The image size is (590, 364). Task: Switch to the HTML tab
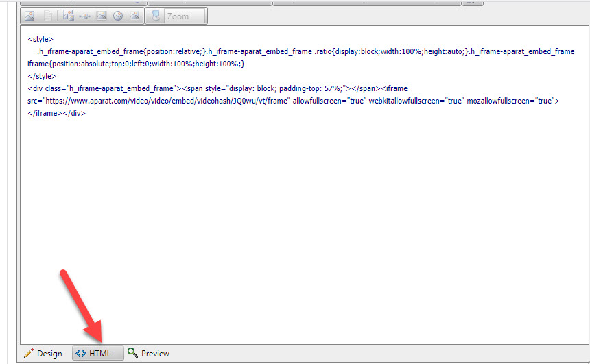tap(99, 354)
